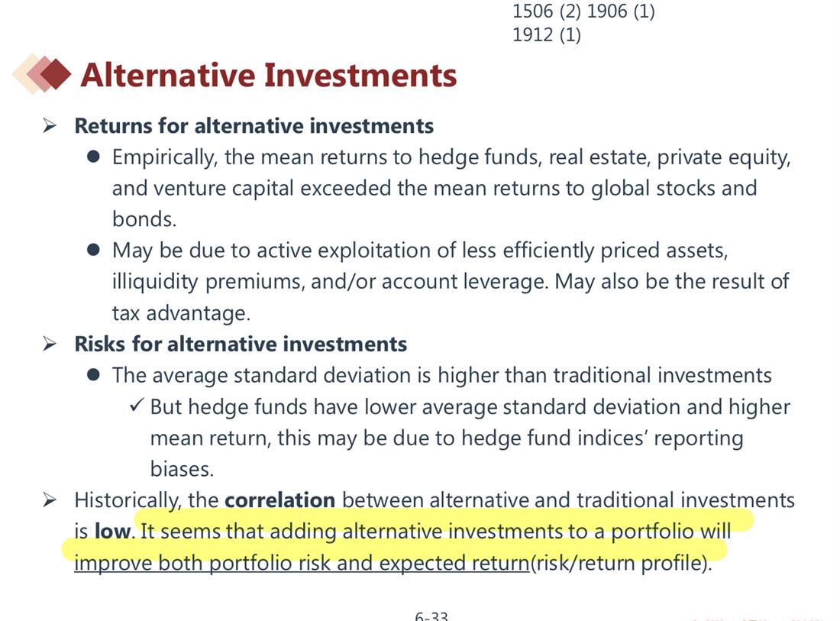This screenshot has height=621, width=840.
Task: Click the red diamond logo beside the title
Action: [x=42, y=73]
